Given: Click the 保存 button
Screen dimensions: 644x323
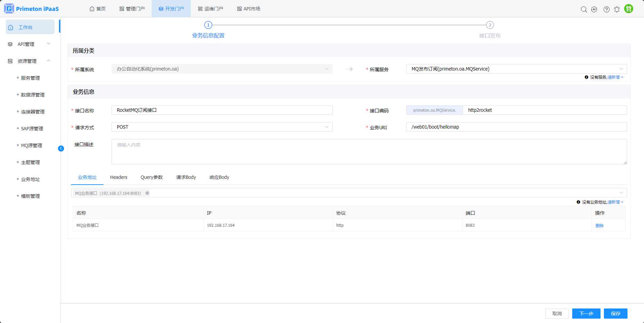Looking at the screenshot, I should point(615,314).
